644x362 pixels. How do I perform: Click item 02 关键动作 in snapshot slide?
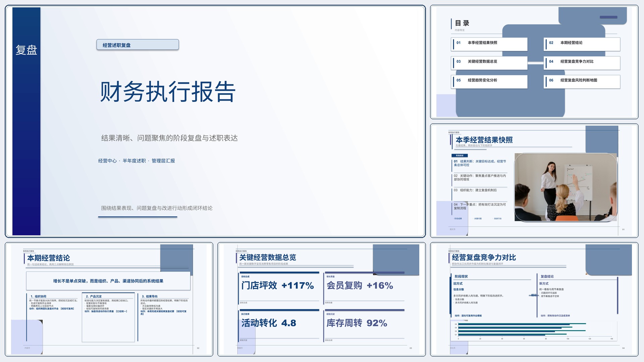click(x=480, y=178)
